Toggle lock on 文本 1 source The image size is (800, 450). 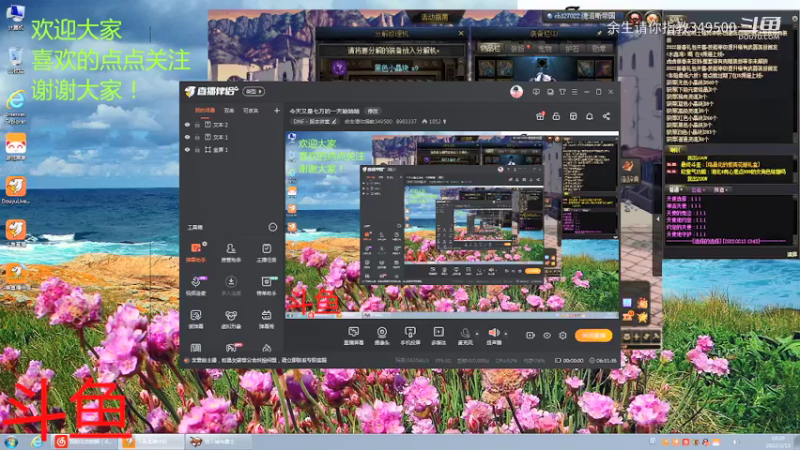(197, 137)
